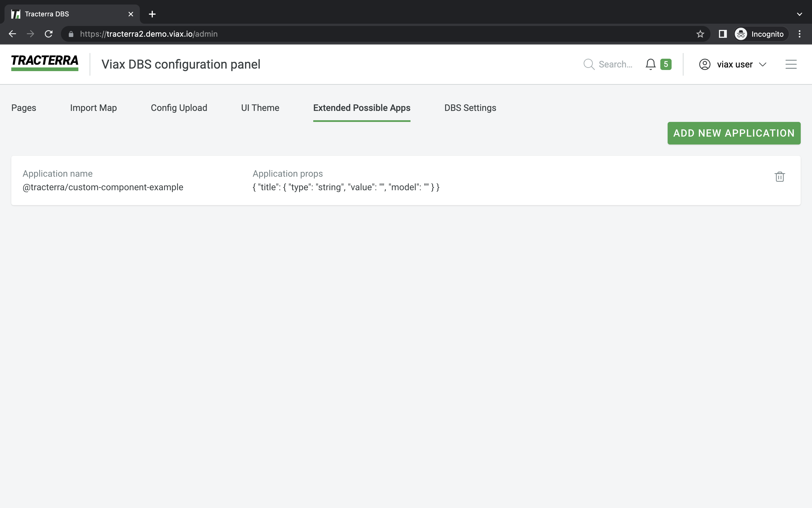Expand the browser tab search chevron

(x=800, y=14)
